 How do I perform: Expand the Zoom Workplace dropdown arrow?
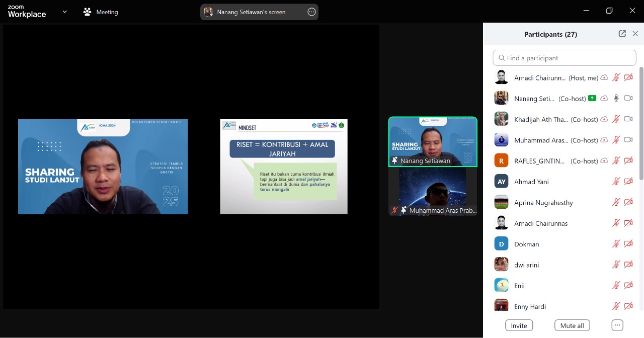[64, 12]
